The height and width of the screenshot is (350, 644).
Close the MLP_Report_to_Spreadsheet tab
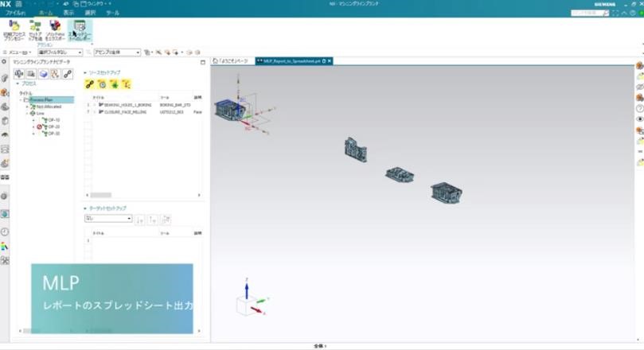330,61
